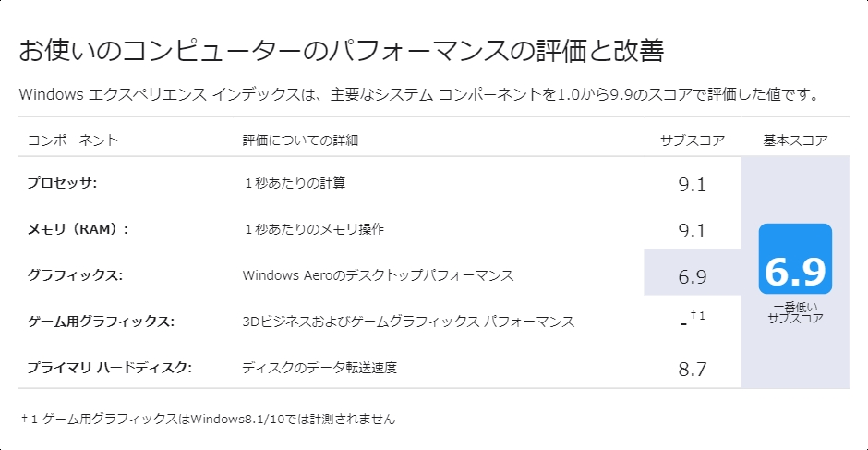Click the processor subscore 9.1
868x450 pixels.
(692, 185)
